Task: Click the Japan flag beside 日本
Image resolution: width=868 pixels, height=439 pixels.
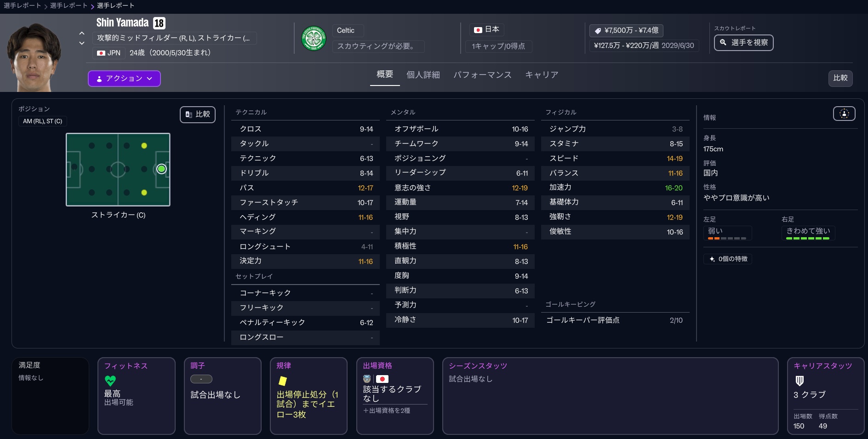Action: (x=478, y=30)
